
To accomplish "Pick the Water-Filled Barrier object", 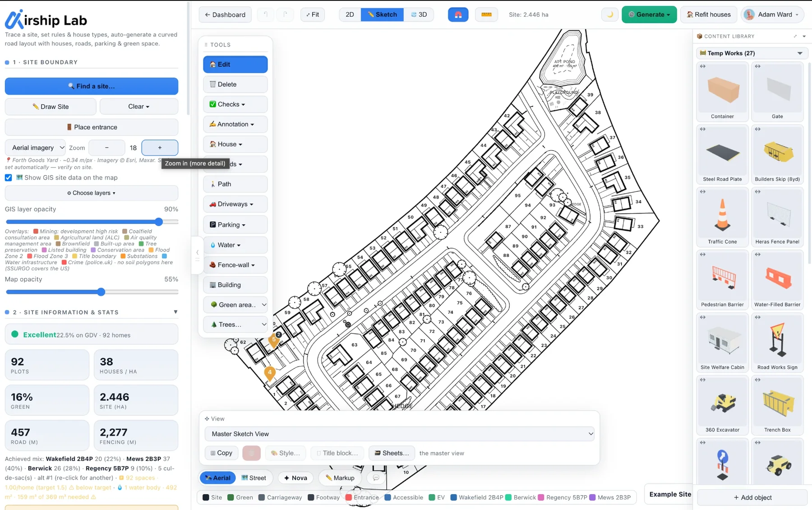I will coord(777,280).
